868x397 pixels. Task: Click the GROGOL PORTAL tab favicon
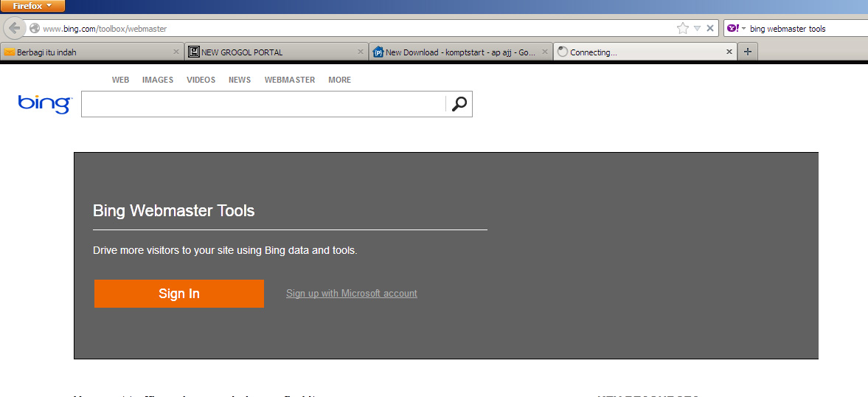point(194,52)
